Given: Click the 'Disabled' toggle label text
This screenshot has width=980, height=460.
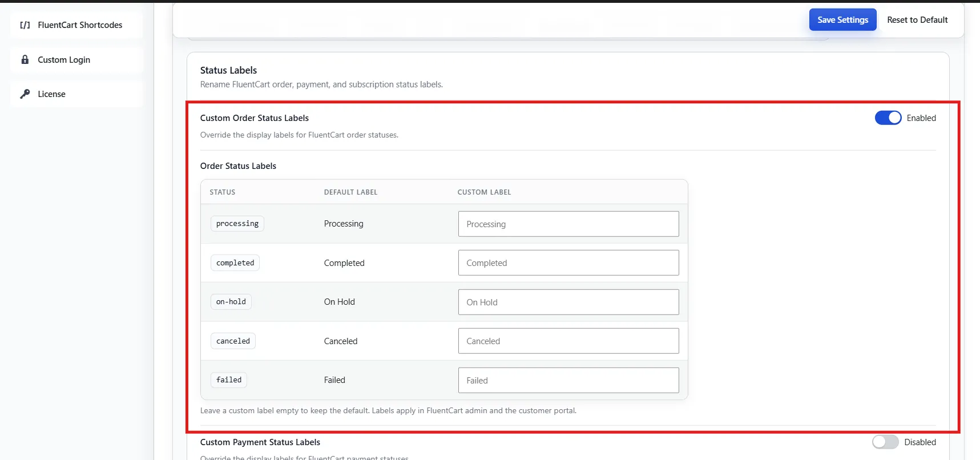Looking at the screenshot, I should (x=920, y=442).
